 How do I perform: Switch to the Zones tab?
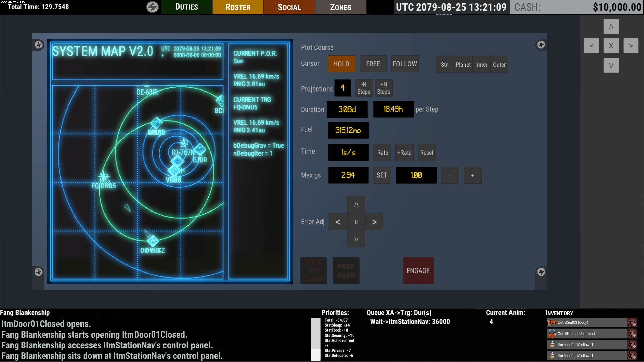(x=340, y=7)
